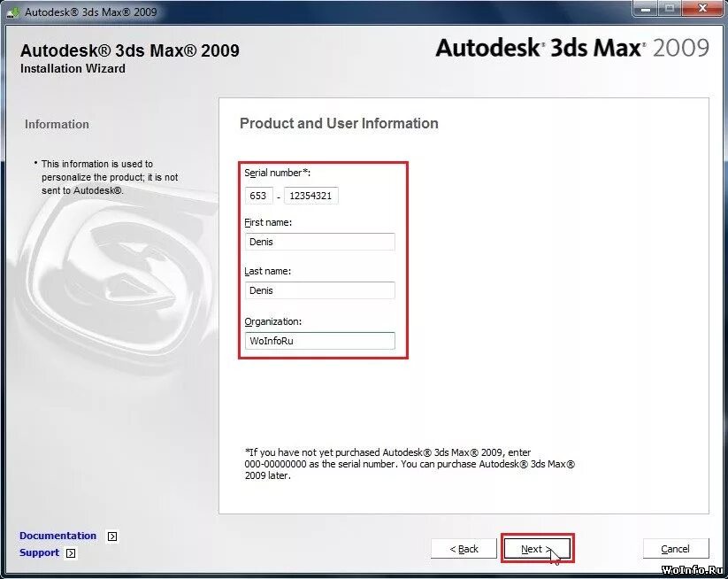Screen dimensions: 728x579
Task: Click the 'Information' sidebar heading
Action: click(x=57, y=125)
